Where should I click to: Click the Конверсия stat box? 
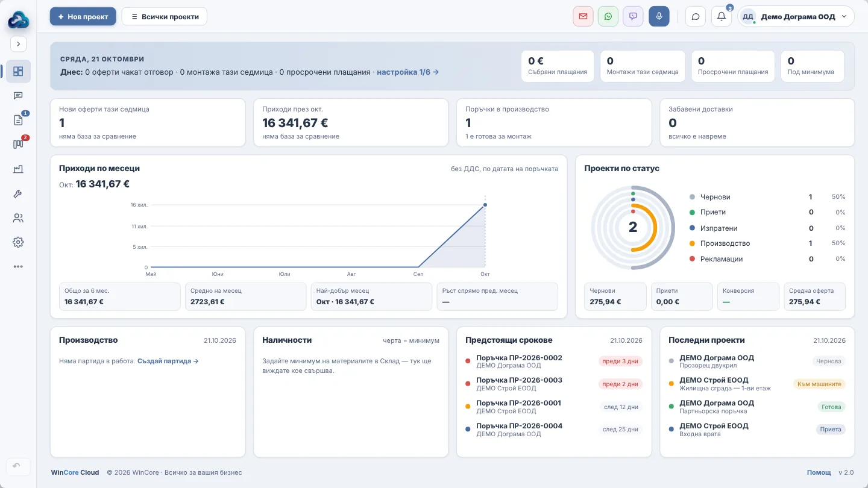[748, 296]
